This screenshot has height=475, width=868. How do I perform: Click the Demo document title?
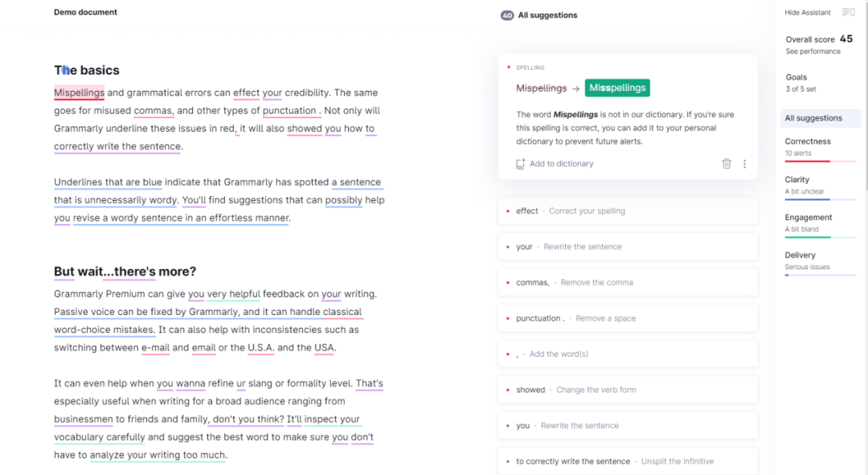85,12
